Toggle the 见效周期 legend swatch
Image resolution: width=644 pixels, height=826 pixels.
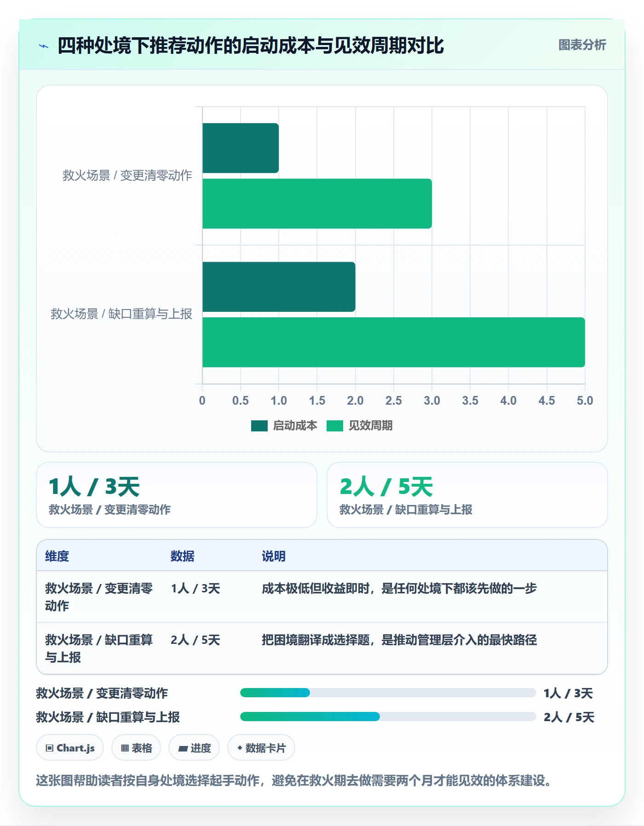pyautogui.click(x=334, y=426)
